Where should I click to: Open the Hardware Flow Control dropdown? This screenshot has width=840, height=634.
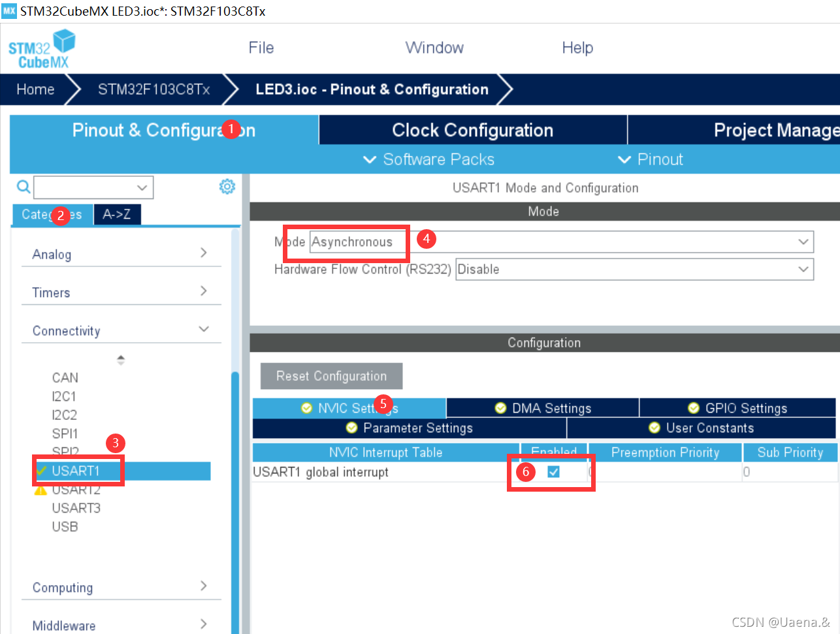pos(634,269)
